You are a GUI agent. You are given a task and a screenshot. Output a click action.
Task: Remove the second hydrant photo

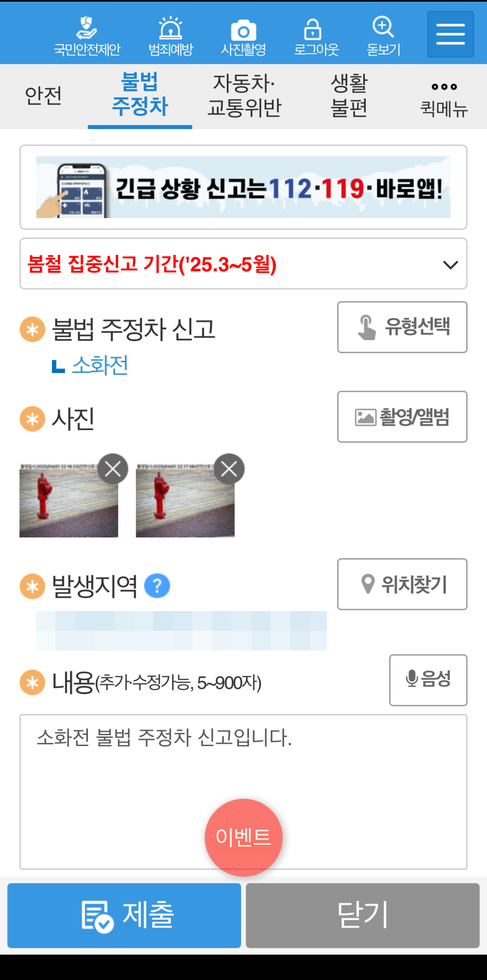point(229,469)
